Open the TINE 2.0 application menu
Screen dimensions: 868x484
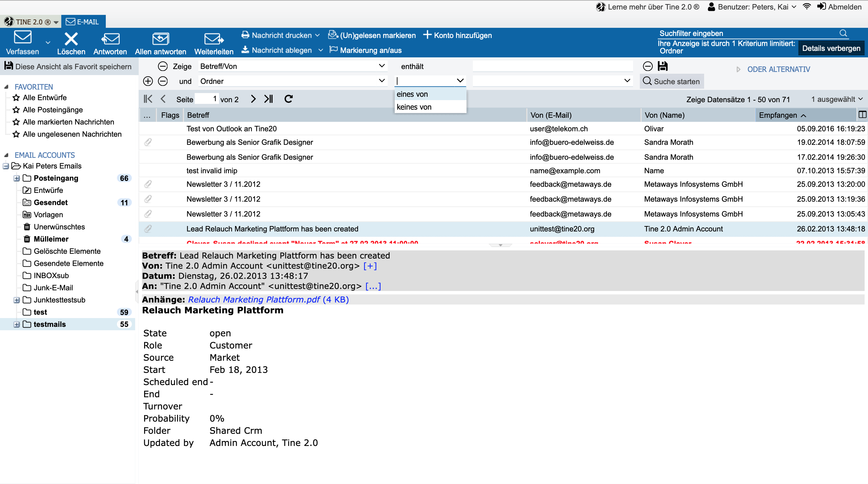31,22
